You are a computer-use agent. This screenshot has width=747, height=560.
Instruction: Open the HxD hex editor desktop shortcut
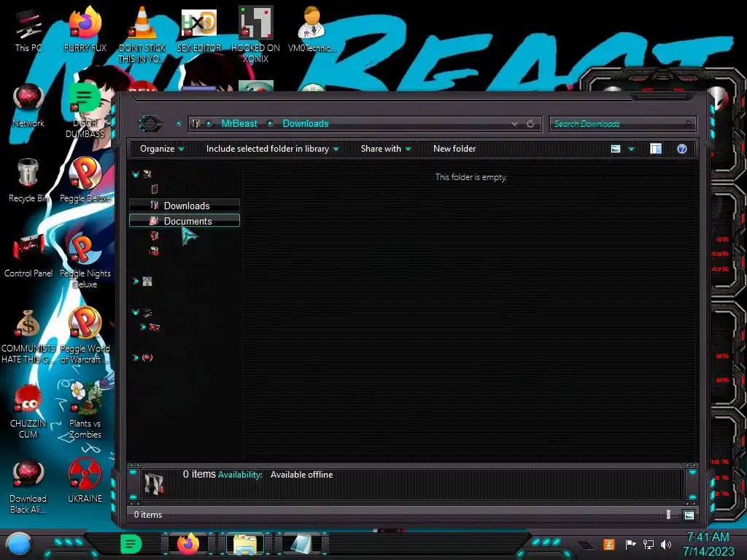pyautogui.click(x=199, y=31)
